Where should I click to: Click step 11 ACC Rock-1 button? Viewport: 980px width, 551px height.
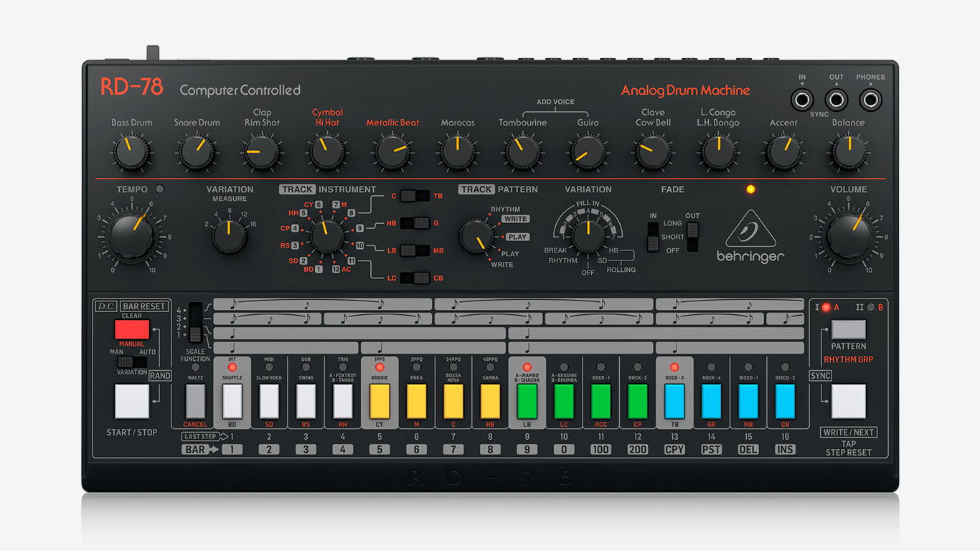600,401
